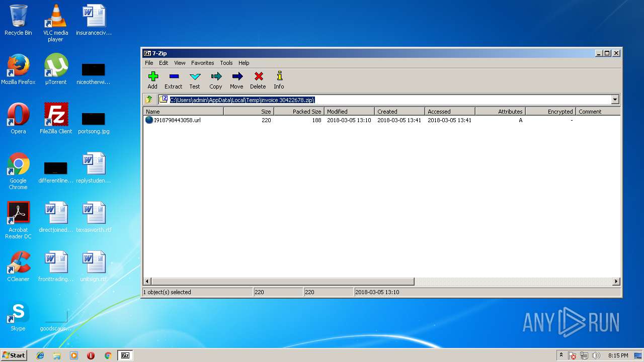Image resolution: width=644 pixels, height=362 pixels.
Task: Select the CCleaner desktop icon
Action: click(x=18, y=266)
